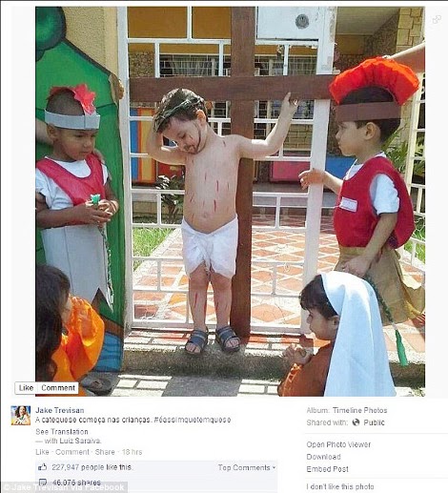Select Open Photo Viewer option
Image resolution: width=448 pixels, height=493 pixels.
[x=338, y=444]
